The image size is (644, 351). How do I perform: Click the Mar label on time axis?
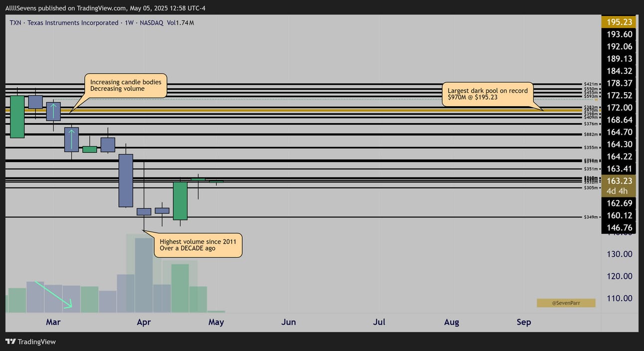coord(53,322)
